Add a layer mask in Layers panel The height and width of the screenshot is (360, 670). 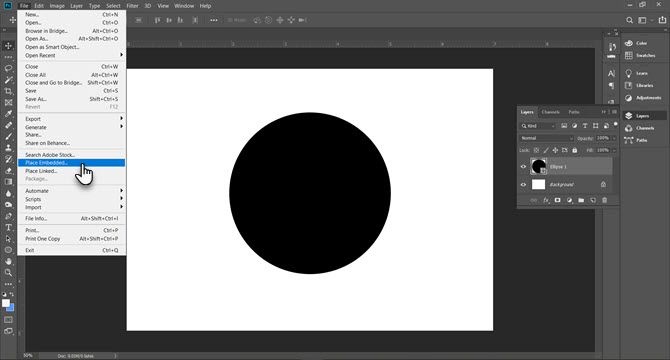pyautogui.click(x=557, y=200)
